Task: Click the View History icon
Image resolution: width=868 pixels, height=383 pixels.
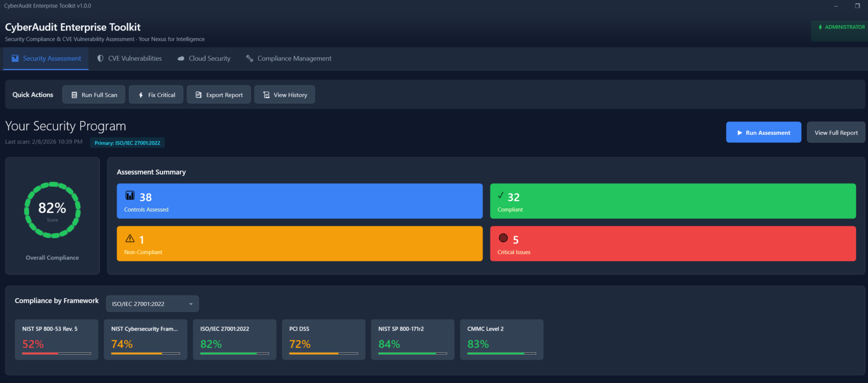Action: coord(266,95)
